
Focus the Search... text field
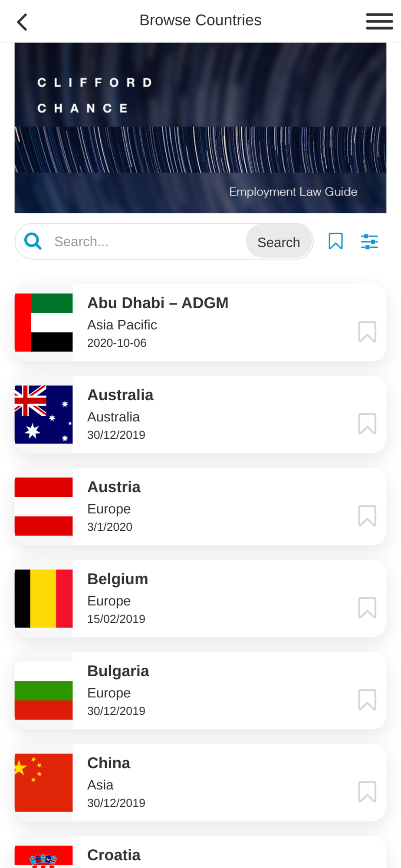coord(148,241)
